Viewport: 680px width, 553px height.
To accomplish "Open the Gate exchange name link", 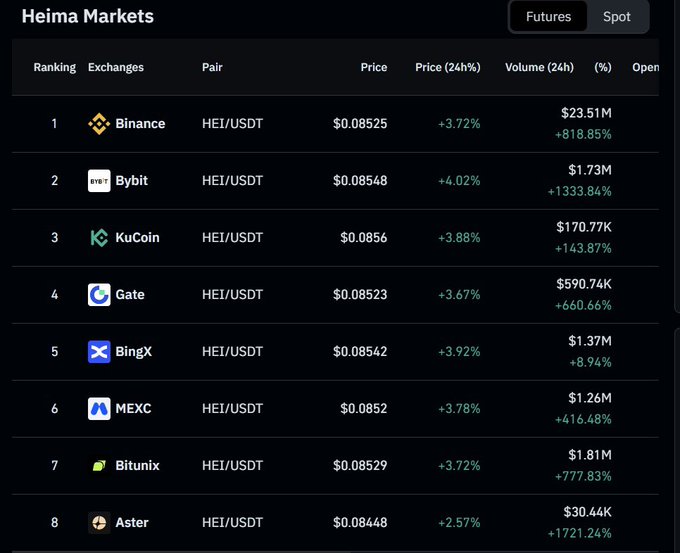I will tap(130, 294).
